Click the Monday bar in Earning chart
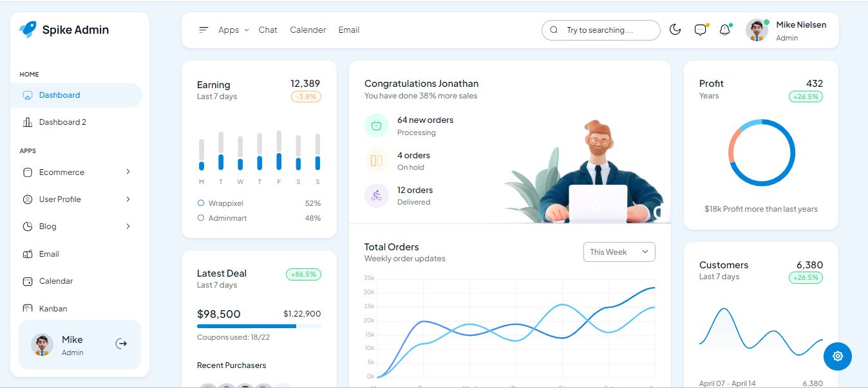868x388 pixels. 202,154
